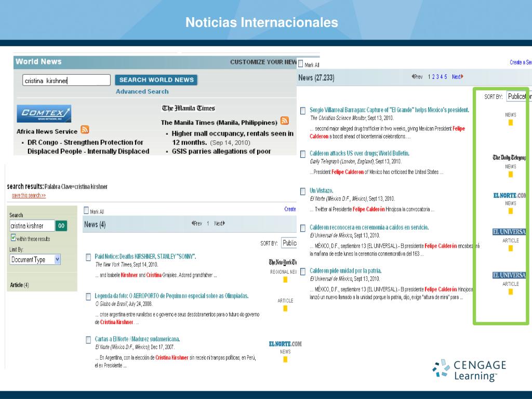Check box for Calderon attacks US article
The width and height of the screenshot is (532, 399).
pyautogui.click(x=303, y=154)
